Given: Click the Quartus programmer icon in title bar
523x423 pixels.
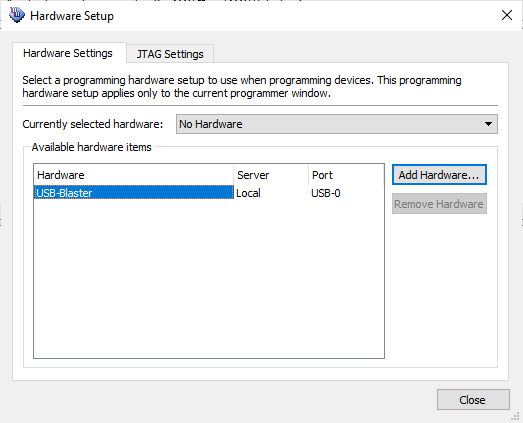Looking at the screenshot, I should point(17,15).
